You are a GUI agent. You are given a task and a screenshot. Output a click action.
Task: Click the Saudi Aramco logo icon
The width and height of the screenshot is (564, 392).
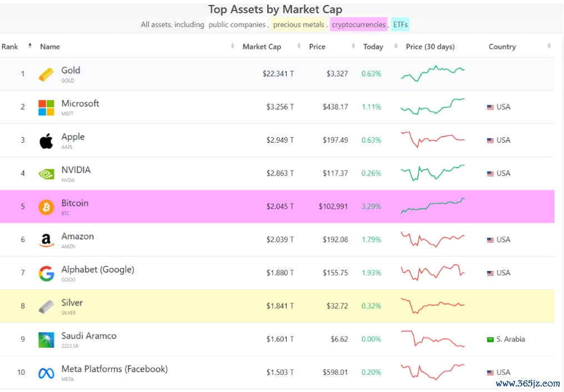(x=46, y=340)
